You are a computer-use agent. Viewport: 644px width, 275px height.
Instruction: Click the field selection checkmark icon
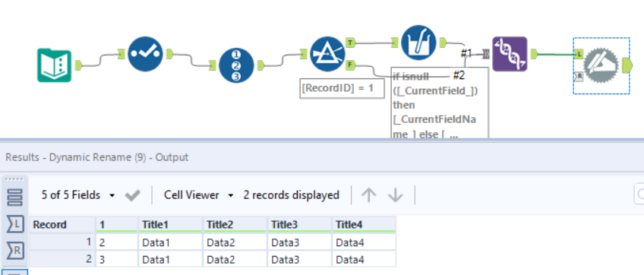tap(133, 195)
